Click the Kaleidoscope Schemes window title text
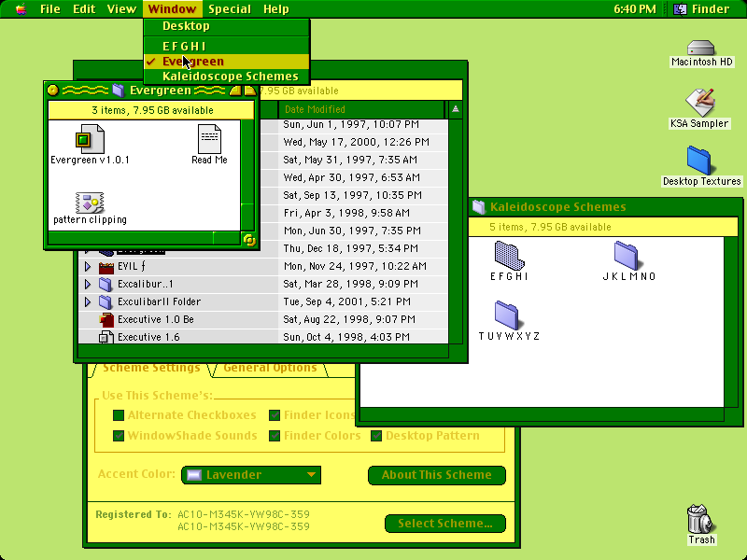 pyautogui.click(x=557, y=206)
